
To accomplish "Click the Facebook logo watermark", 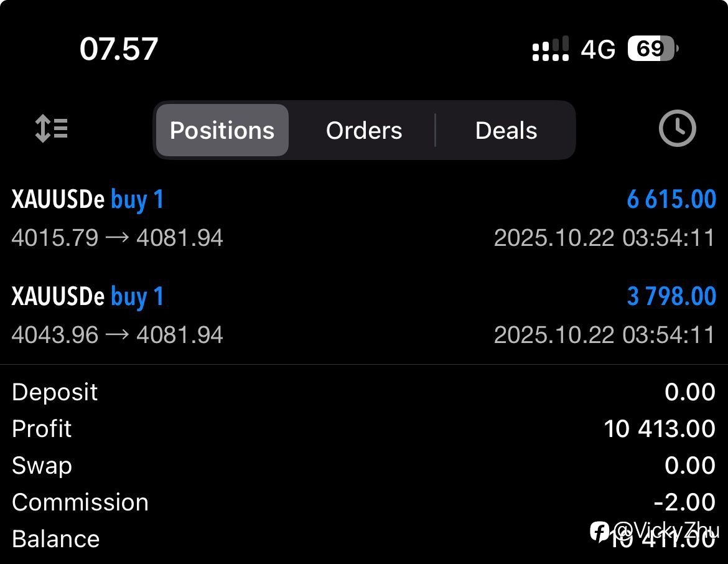I will coord(600,531).
